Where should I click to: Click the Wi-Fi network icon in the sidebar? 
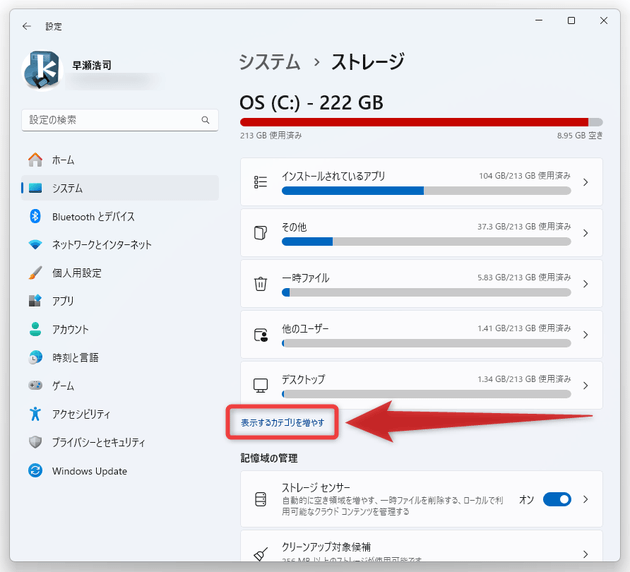[35, 244]
